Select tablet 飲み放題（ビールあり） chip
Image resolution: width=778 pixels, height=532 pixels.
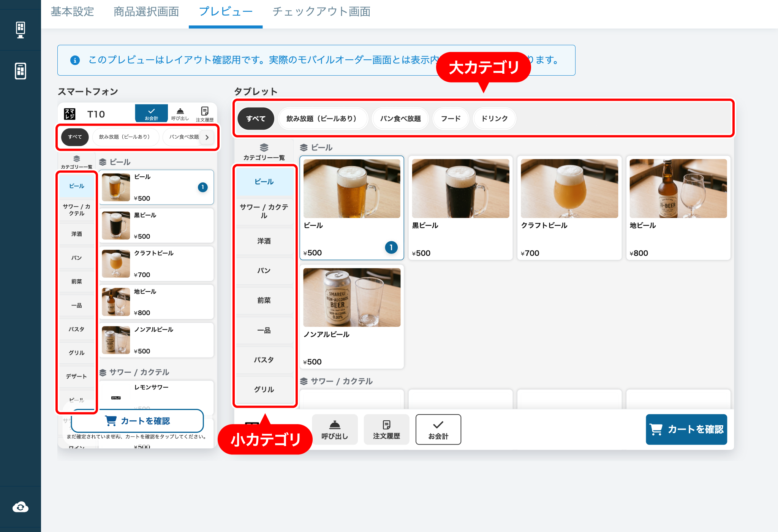323,119
